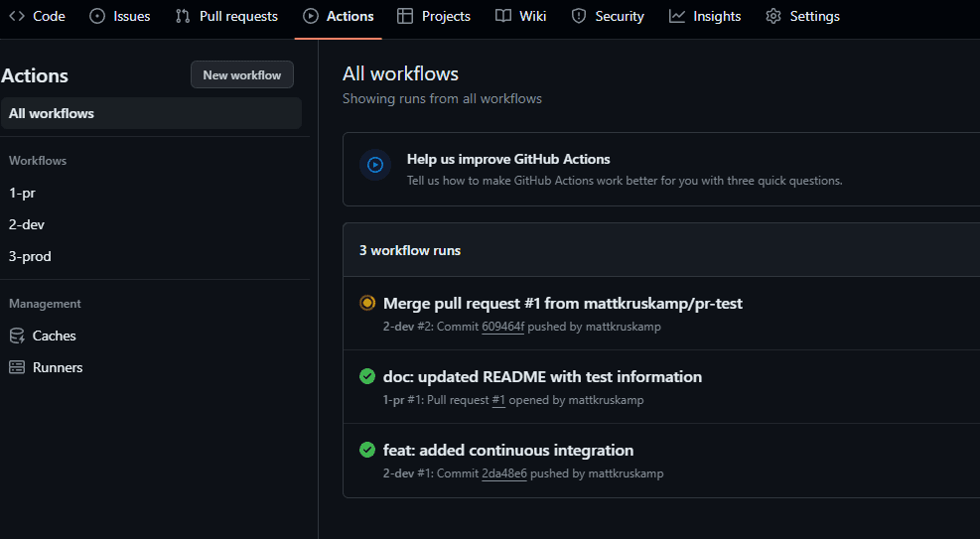The image size is (980, 539).
Task: Click the All workflows page heading
Action: 400,73
